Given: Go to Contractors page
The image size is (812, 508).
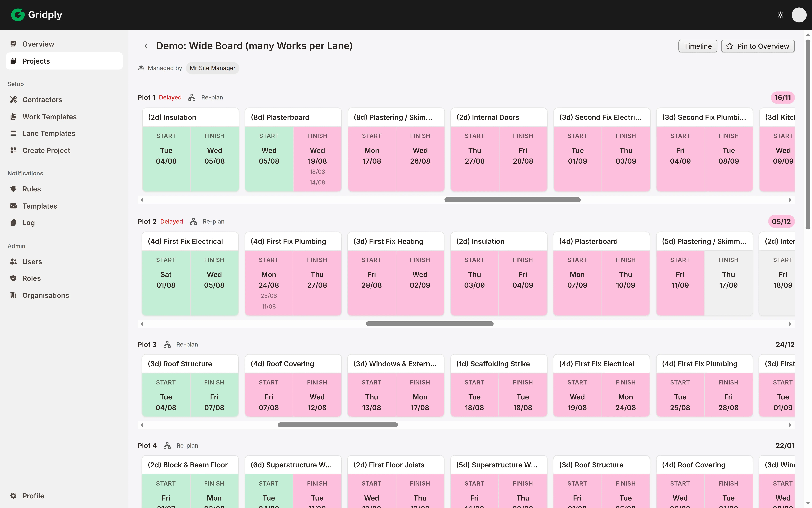Looking at the screenshot, I should pos(64,99).
